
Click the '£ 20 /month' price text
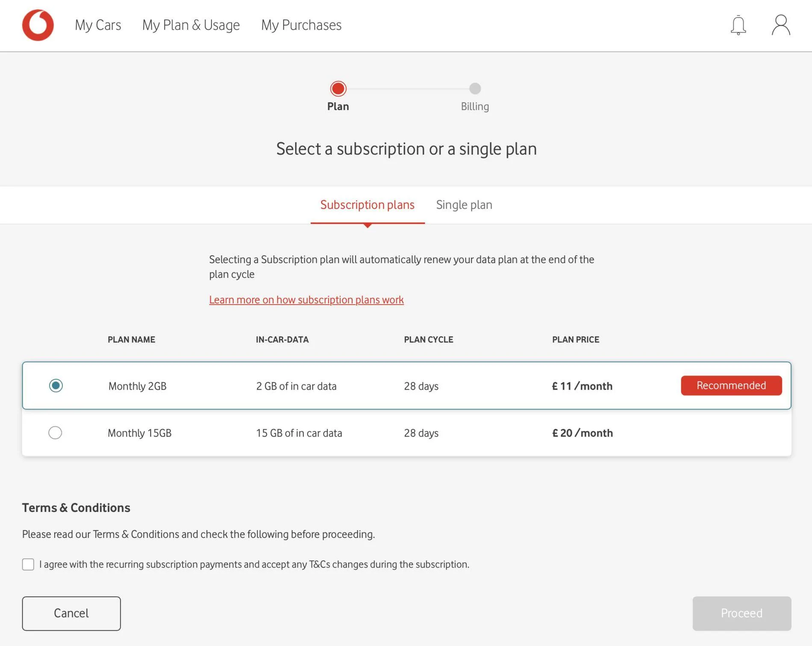[583, 433]
